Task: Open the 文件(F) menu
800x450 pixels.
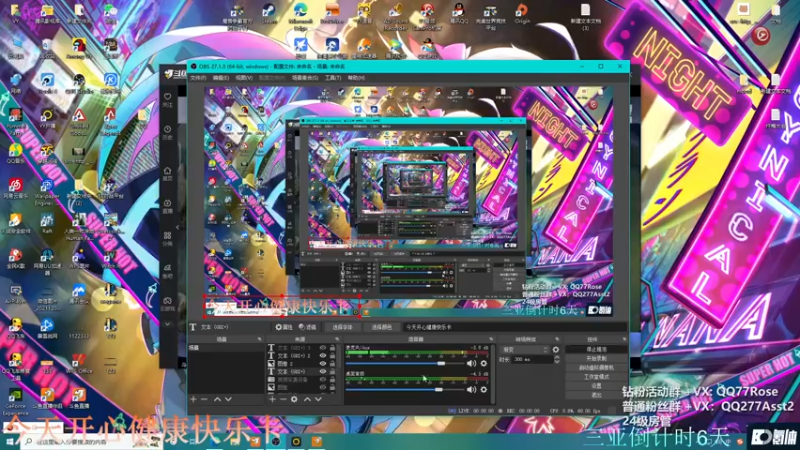Action: [x=198, y=78]
